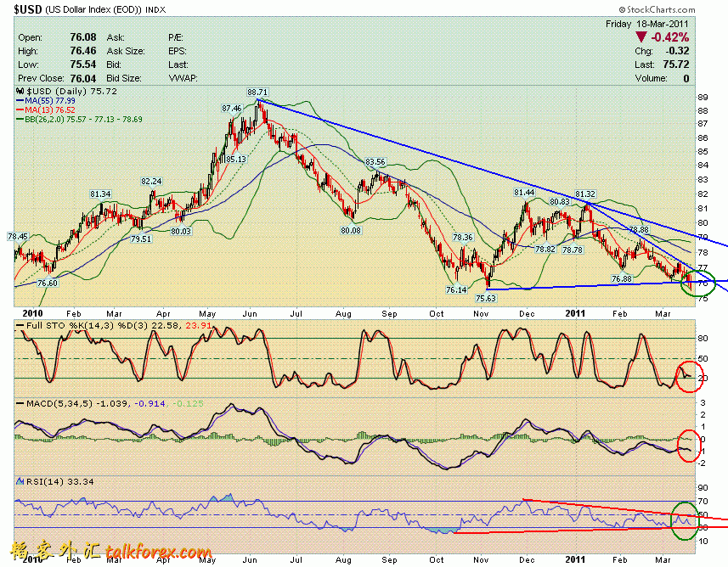Select the Open value 76.08
The height and width of the screenshot is (567, 728).
pos(83,37)
